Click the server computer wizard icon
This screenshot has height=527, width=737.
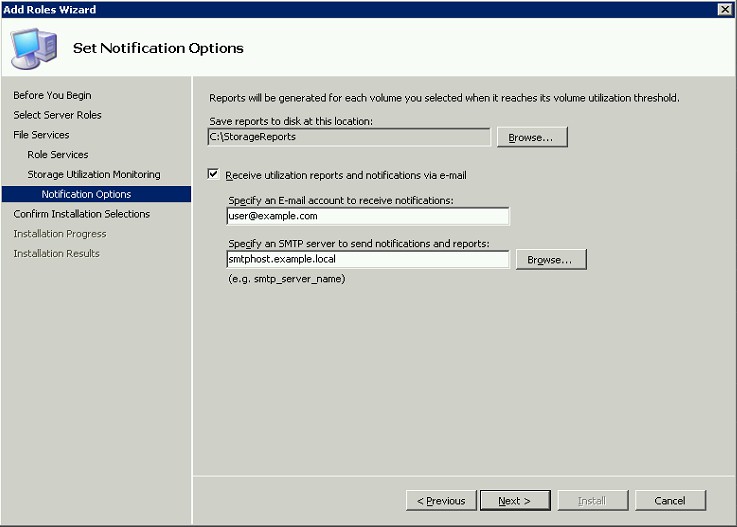coord(34,48)
